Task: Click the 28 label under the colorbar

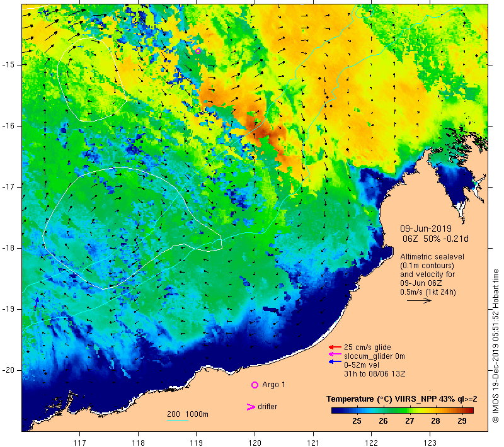Action: [435, 421]
